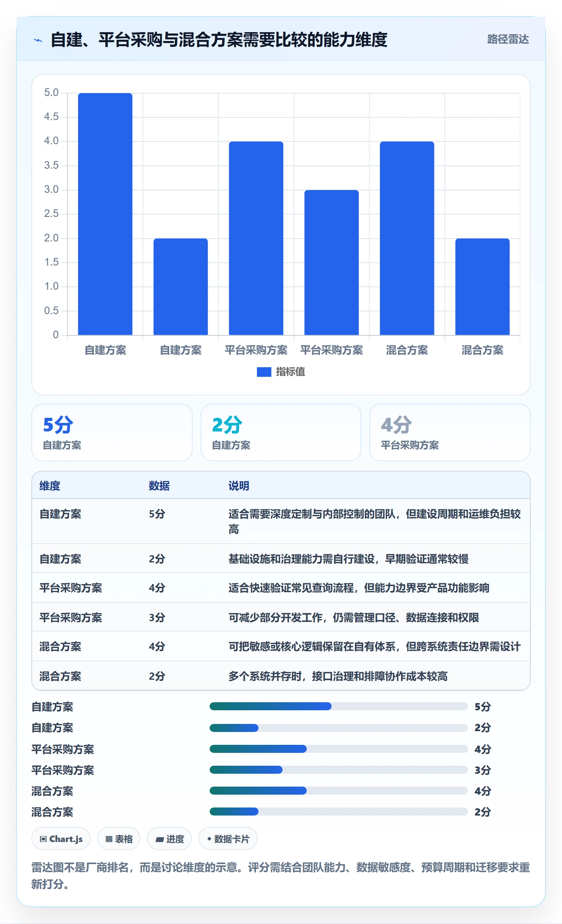Select the cell starting 可把敏感或核心逻辑保留在自有体系
Screen dimensions: 562x924
pyautogui.click(x=375, y=646)
